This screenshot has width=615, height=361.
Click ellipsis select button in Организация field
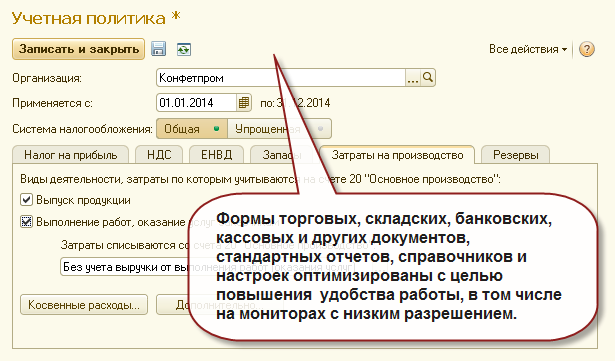413,78
